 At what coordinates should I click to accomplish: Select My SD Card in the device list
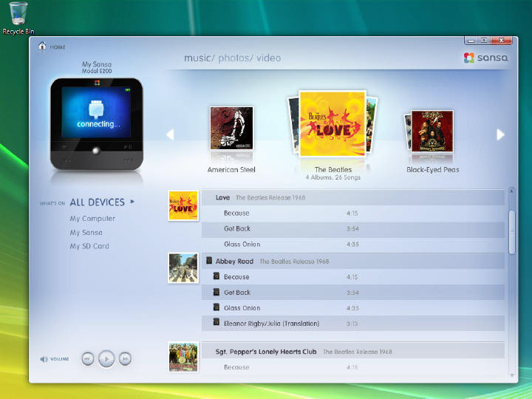(89, 246)
